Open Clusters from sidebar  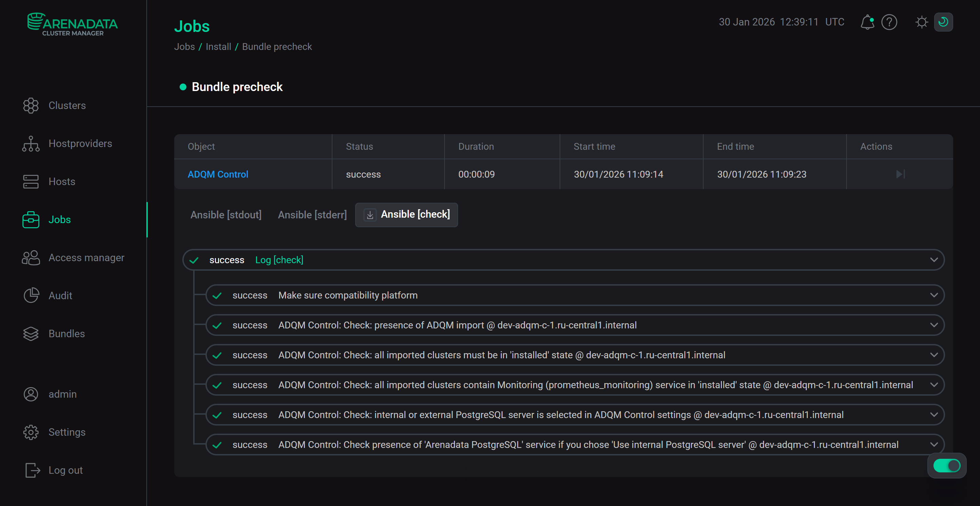[x=67, y=105]
